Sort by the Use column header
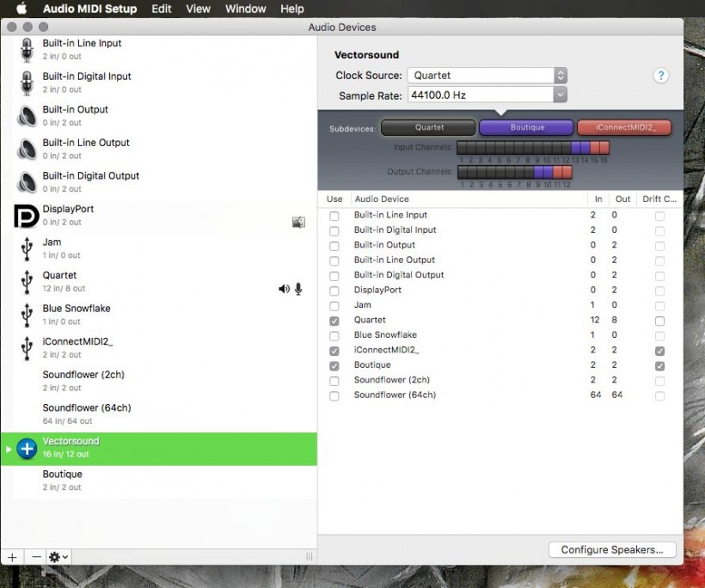The image size is (705, 588). pos(334,199)
